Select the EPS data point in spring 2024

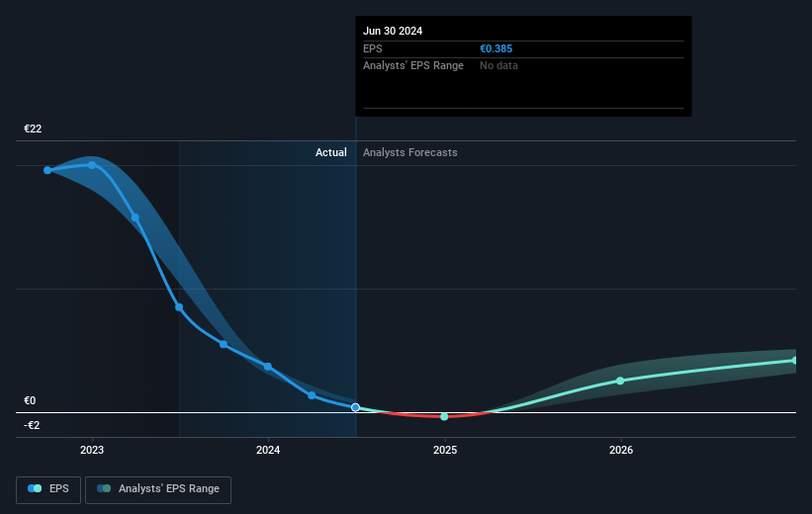click(x=312, y=395)
